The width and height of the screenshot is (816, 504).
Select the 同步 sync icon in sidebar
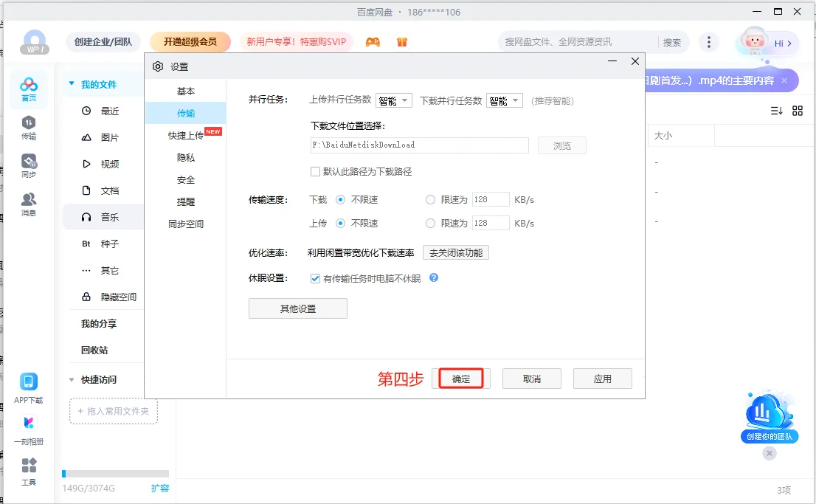29,162
